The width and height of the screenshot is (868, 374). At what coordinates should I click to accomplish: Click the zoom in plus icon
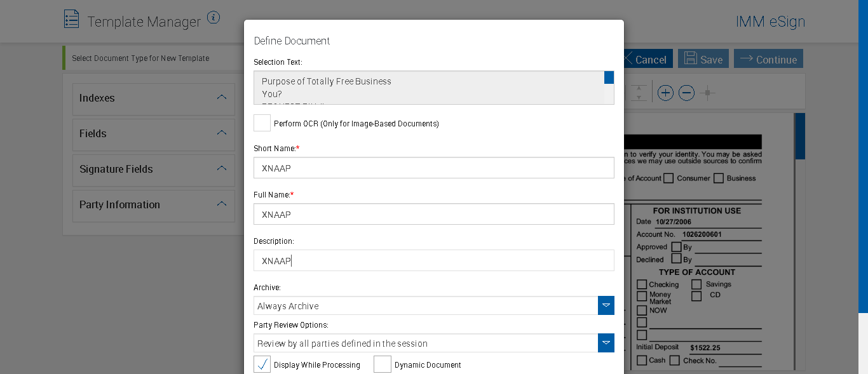tap(665, 93)
